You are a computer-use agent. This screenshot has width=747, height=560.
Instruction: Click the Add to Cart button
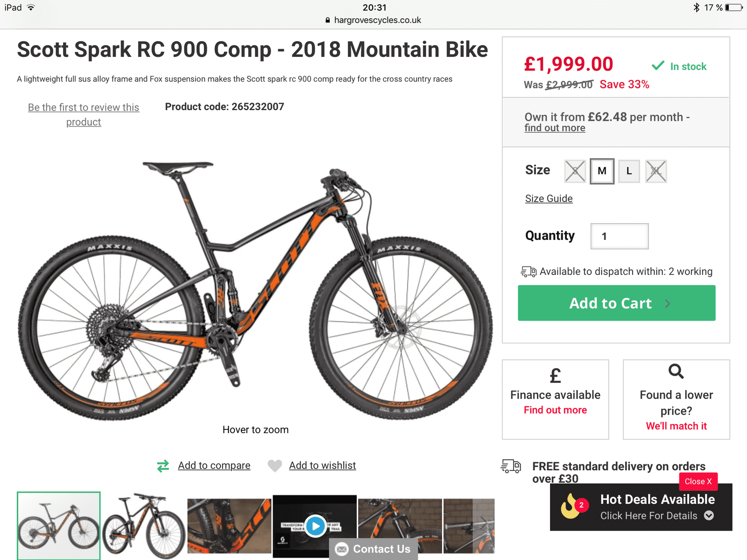(x=616, y=303)
